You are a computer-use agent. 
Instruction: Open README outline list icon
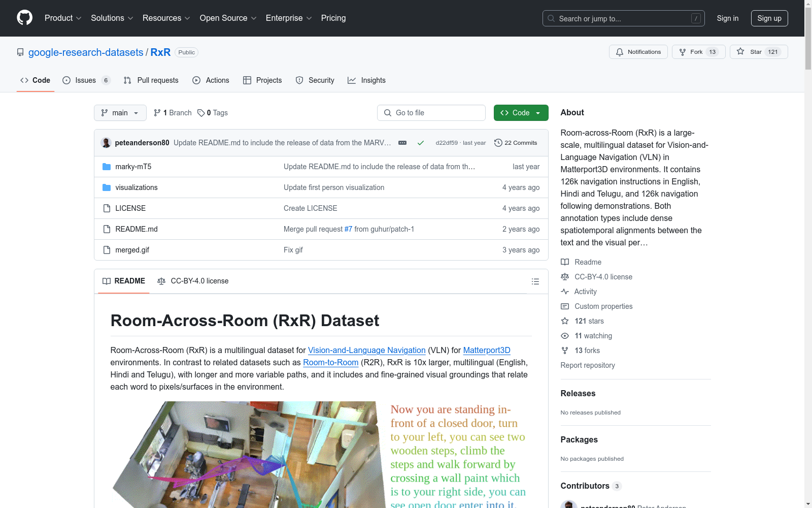click(535, 281)
